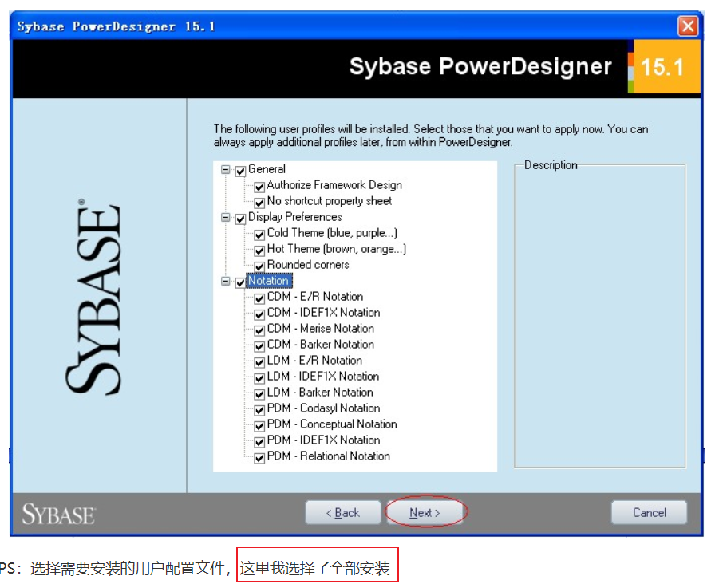This screenshot has height=588, width=715.
Task: Toggle Cold Theme (blue, purple...) checkbox
Action: click(x=259, y=235)
